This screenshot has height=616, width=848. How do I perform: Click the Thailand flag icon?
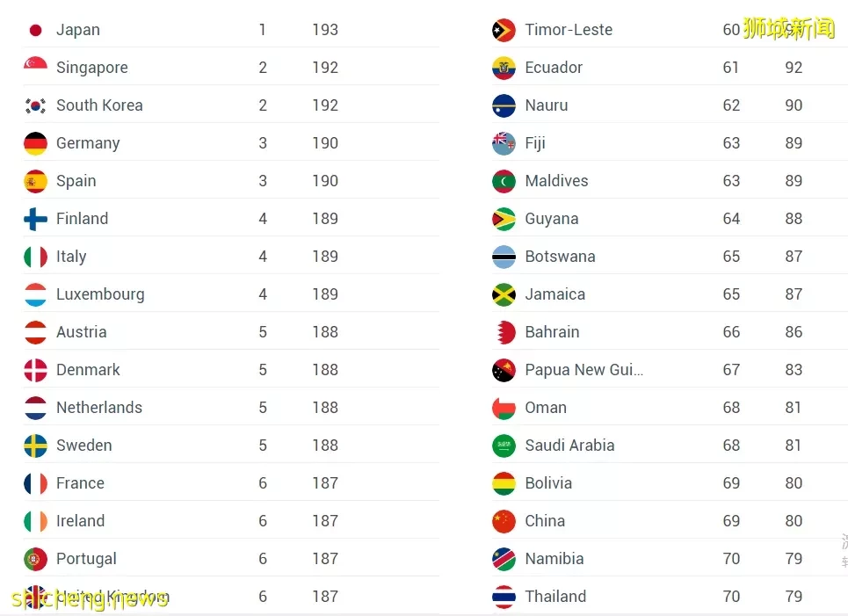[x=504, y=597]
